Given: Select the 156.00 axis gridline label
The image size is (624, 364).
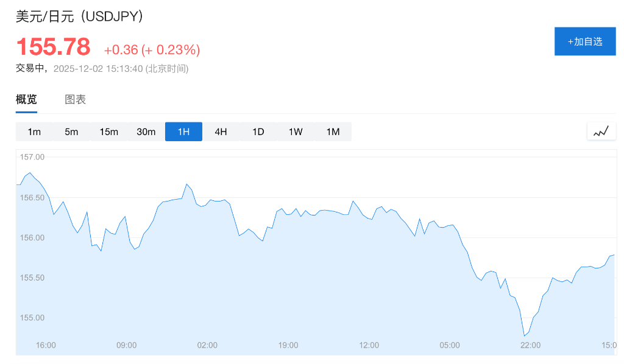Looking at the screenshot, I should point(32,237).
